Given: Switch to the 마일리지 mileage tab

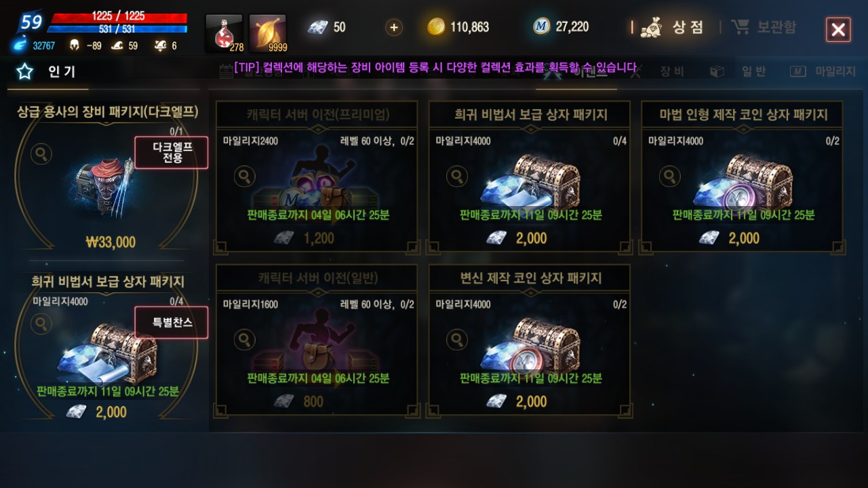Looking at the screenshot, I should [823, 72].
